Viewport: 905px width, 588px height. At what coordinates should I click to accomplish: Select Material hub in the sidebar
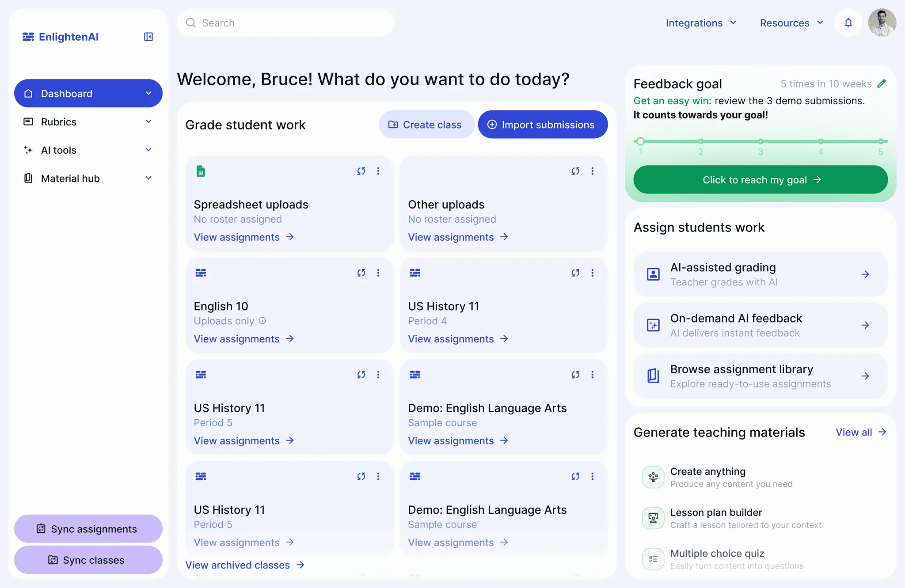click(x=88, y=178)
